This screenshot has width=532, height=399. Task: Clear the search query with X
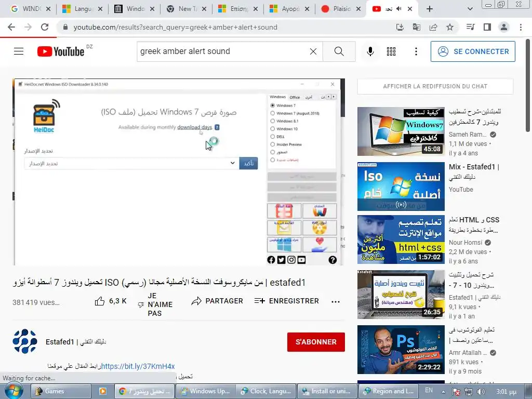pyautogui.click(x=313, y=51)
